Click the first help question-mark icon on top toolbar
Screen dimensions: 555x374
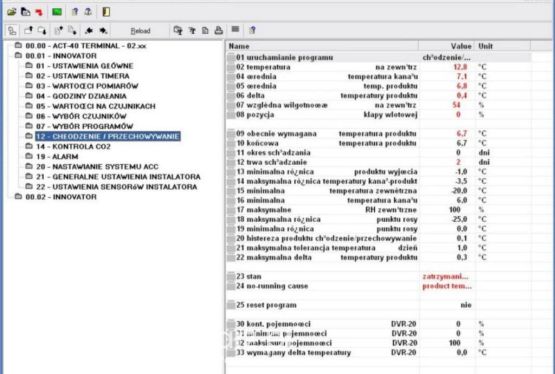(x=75, y=12)
